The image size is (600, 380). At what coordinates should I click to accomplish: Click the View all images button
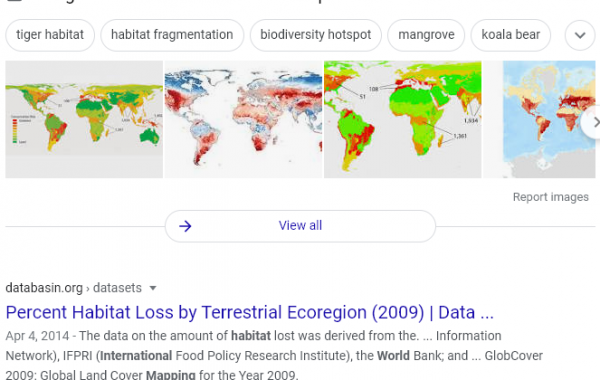click(x=300, y=226)
